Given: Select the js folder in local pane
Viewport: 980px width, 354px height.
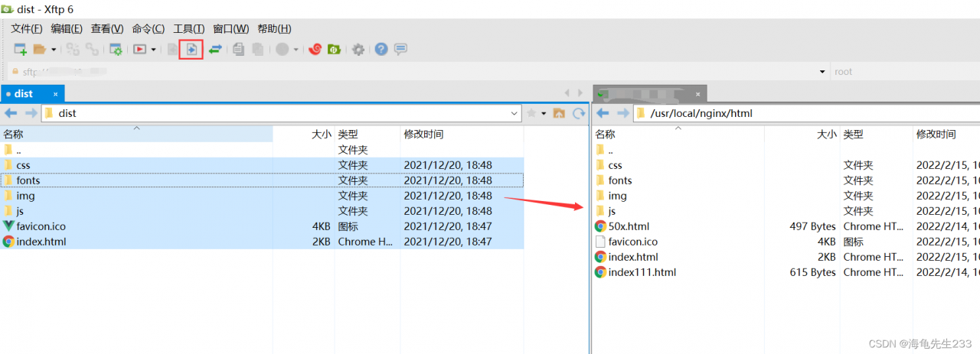Looking at the screenshot, I should click(x=262, y=211).
